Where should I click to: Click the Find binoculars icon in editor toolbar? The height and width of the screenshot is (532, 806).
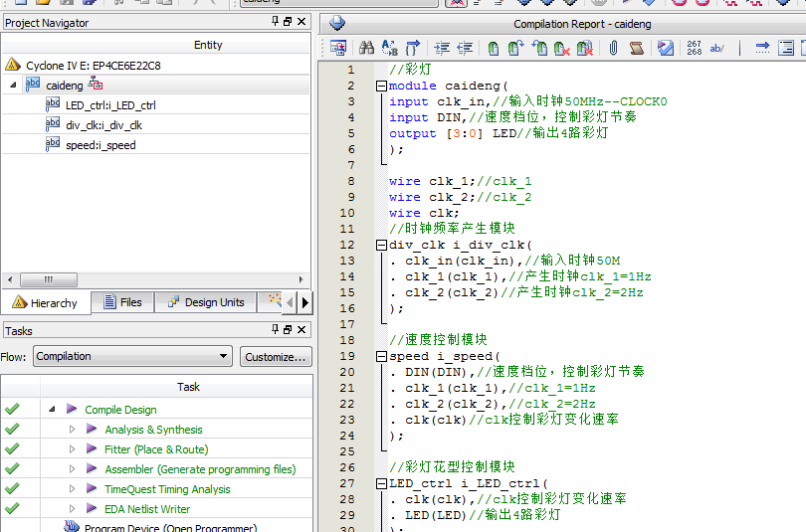click(365, 48)
